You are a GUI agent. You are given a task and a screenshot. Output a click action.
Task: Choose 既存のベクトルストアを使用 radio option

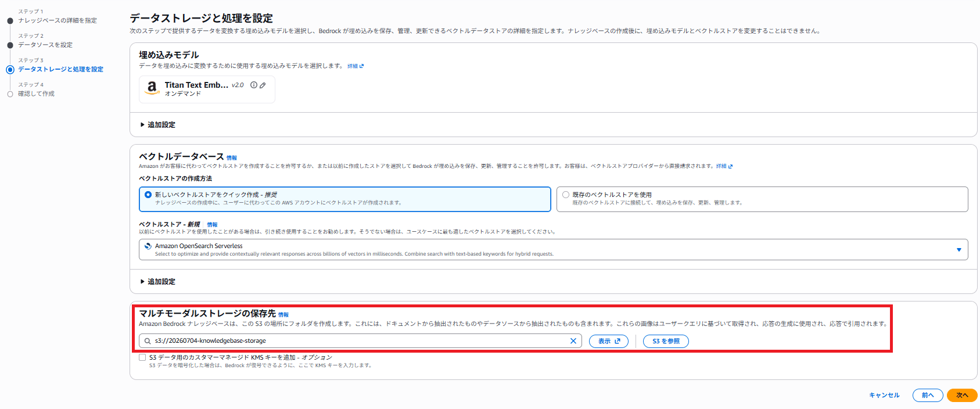(566, 195)
